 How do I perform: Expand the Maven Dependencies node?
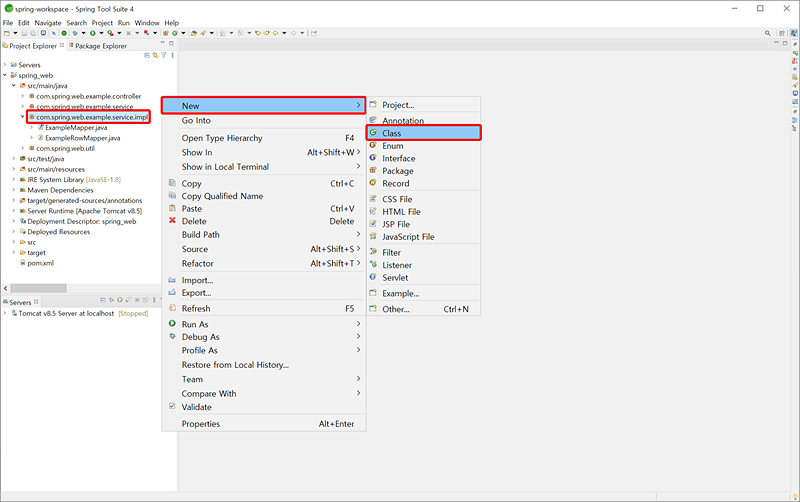click(14, 190)
